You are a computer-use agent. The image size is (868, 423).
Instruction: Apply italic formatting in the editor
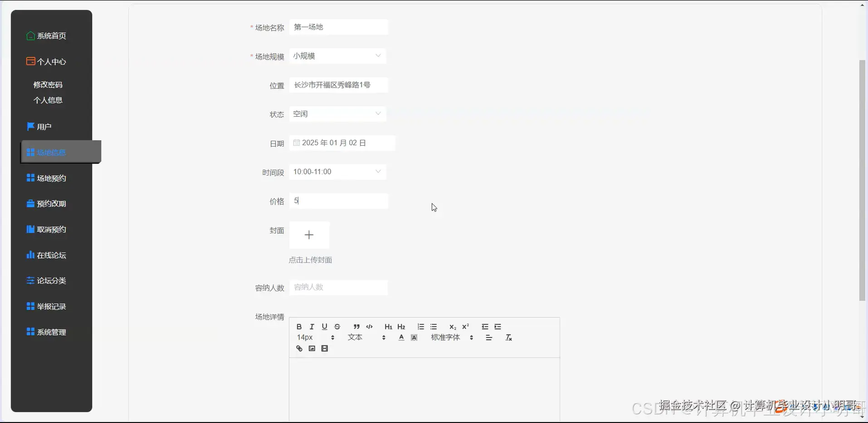[x=312, y=326]
